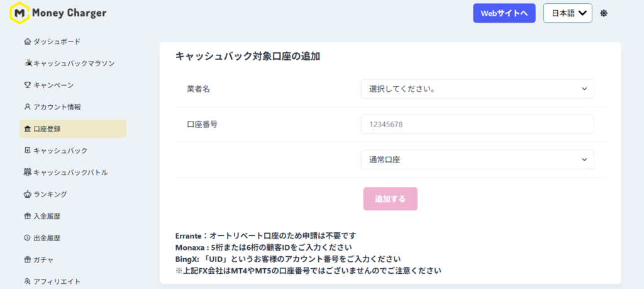
Task: Go to キャッシュバックバトル in the sidebar
Action: [x=70, y=173]
